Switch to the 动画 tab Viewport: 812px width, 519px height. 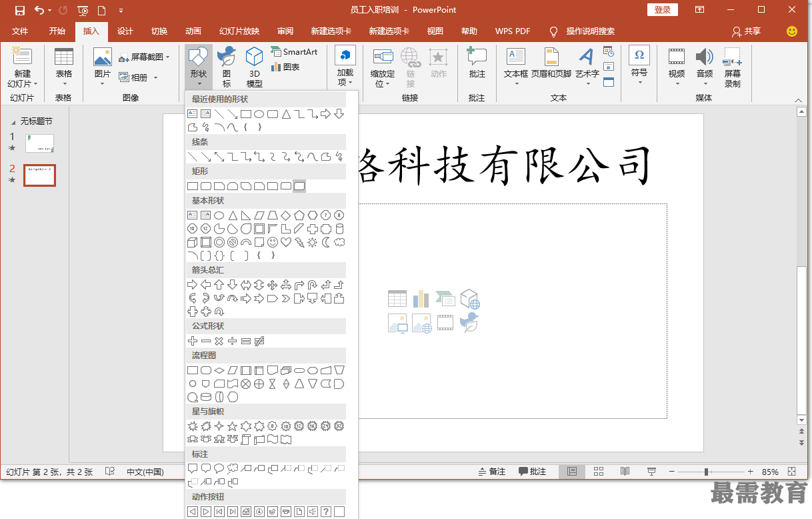(193, 31)
